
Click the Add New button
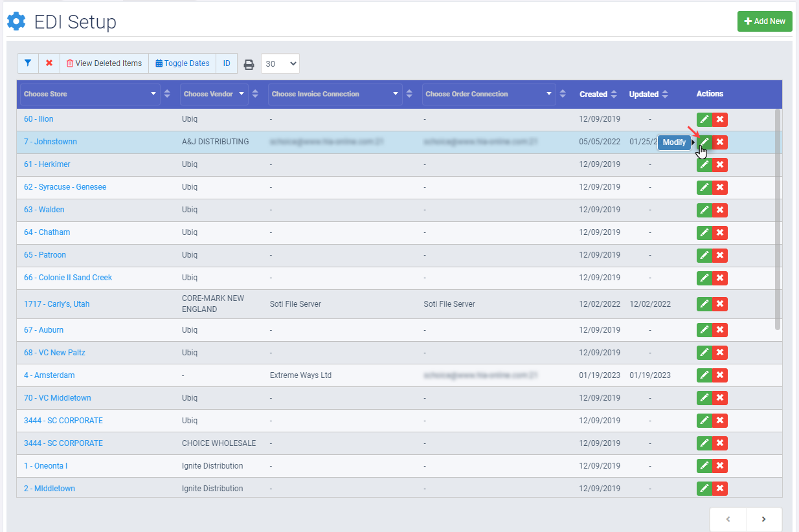765,21
